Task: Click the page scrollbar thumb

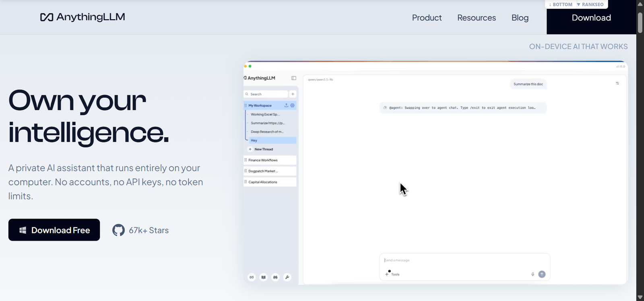Action: click(x=640, y=23)
